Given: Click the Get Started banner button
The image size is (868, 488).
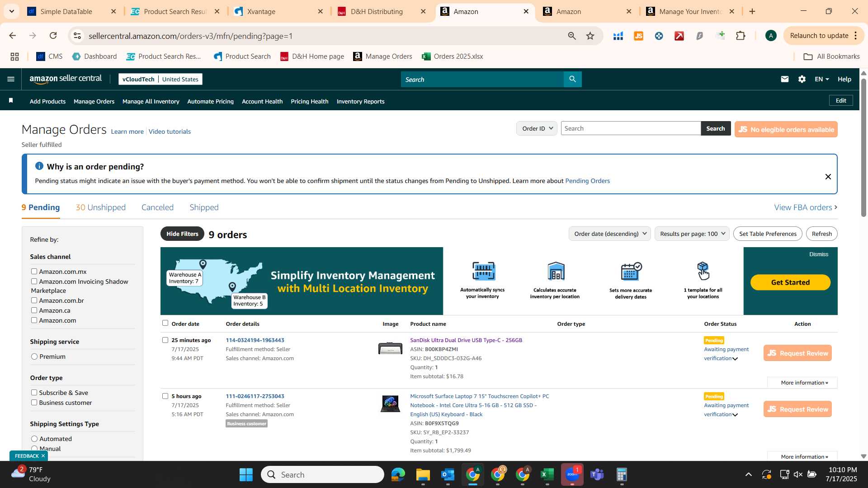Looking at the screenshot, I should click(x=790, y=282).
